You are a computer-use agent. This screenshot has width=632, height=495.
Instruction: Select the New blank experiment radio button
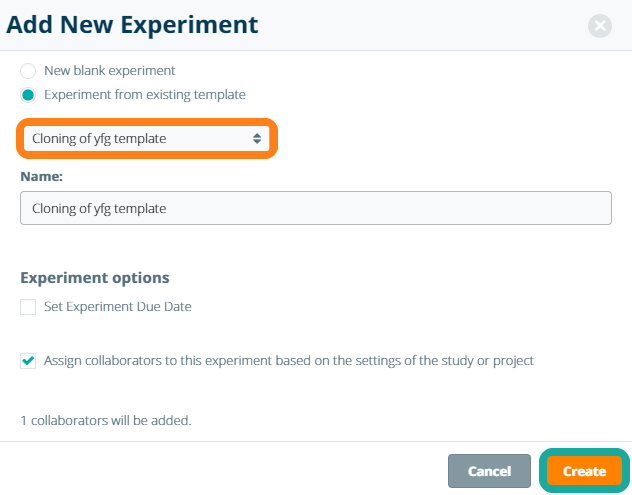[28, 71]
